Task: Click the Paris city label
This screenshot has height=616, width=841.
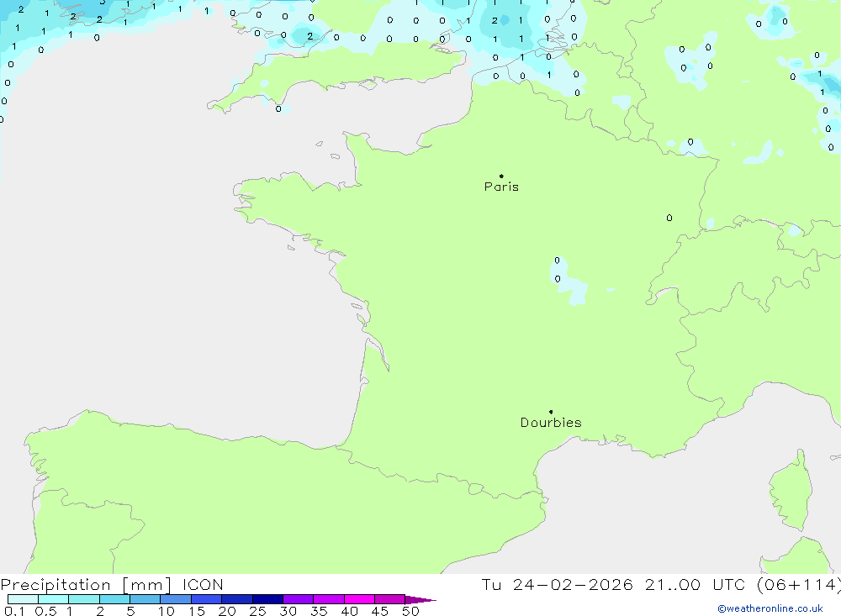Action: (501, 187)
